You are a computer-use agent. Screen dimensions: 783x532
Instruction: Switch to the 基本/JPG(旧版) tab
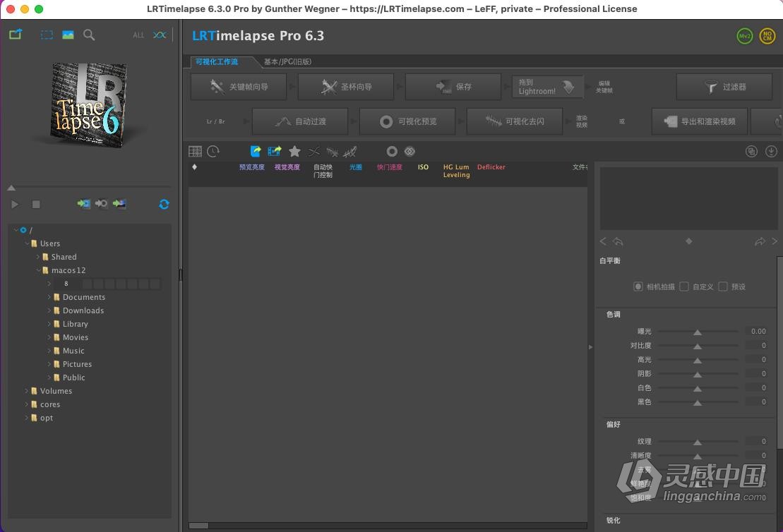(287, 62)
